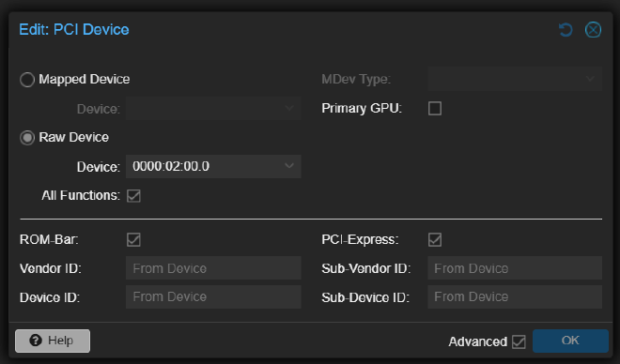Toggle the PCI-Express checkbox
Screen dimensions: 620x364
(x=435, y=239)
